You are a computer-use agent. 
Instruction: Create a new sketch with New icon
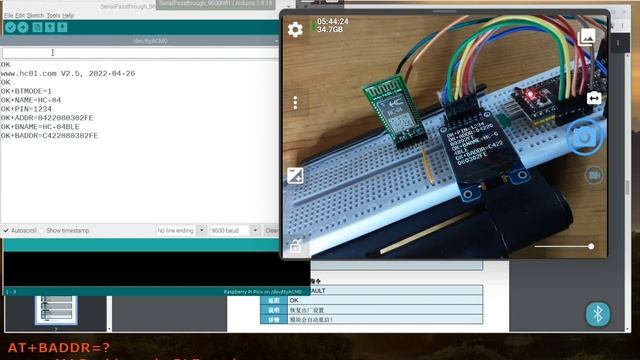coord(37,27)
